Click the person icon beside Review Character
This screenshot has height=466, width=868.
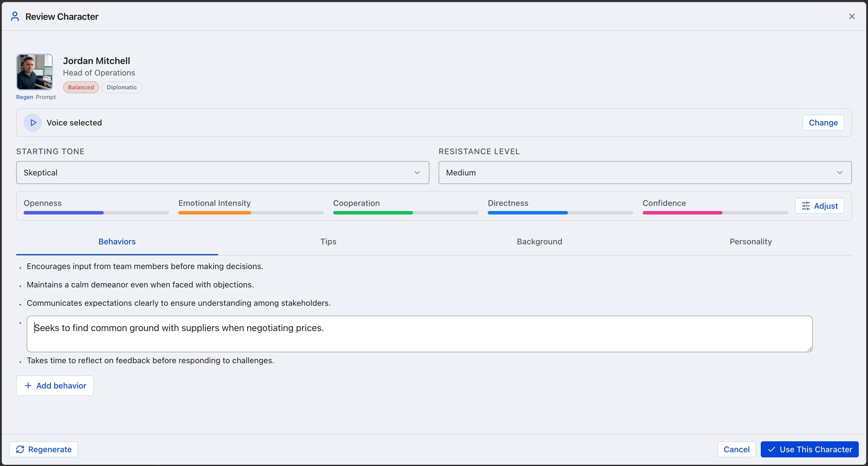15,16
